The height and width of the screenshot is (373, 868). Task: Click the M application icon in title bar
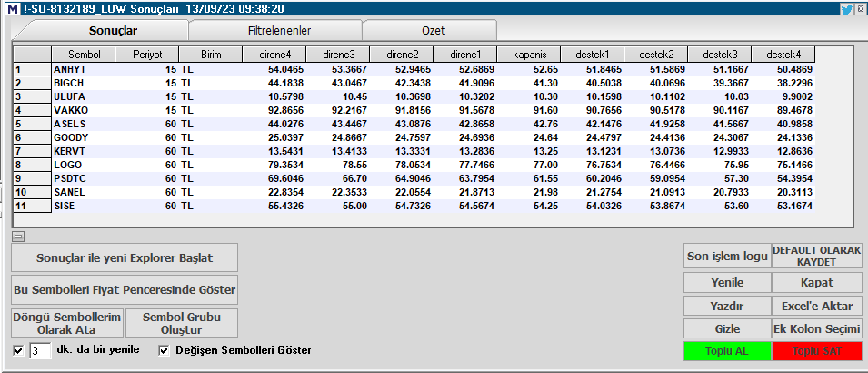coord(12,9)
